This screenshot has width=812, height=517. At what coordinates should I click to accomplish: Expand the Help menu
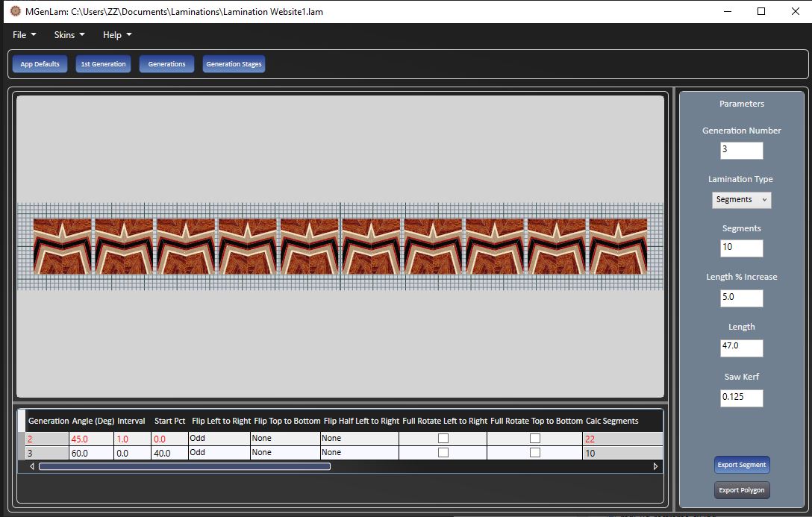(x=117, y=35)
